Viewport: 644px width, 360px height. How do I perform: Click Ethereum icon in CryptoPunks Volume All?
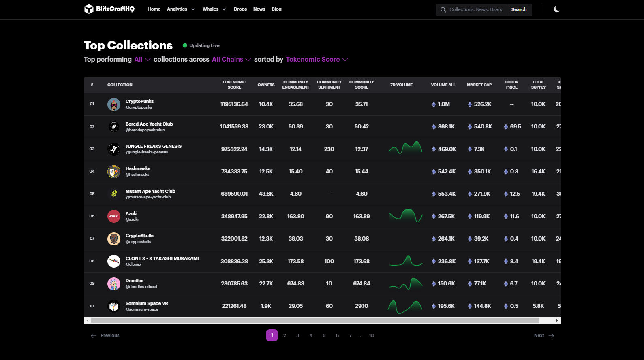(x=434, y=104)
